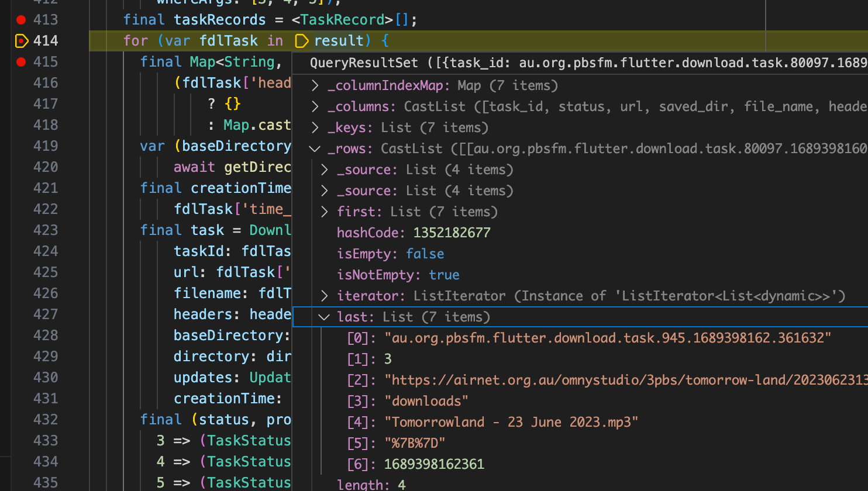Expand the _columns CastList entry
This screenshot has width=868, height=491.
point(315,106)
